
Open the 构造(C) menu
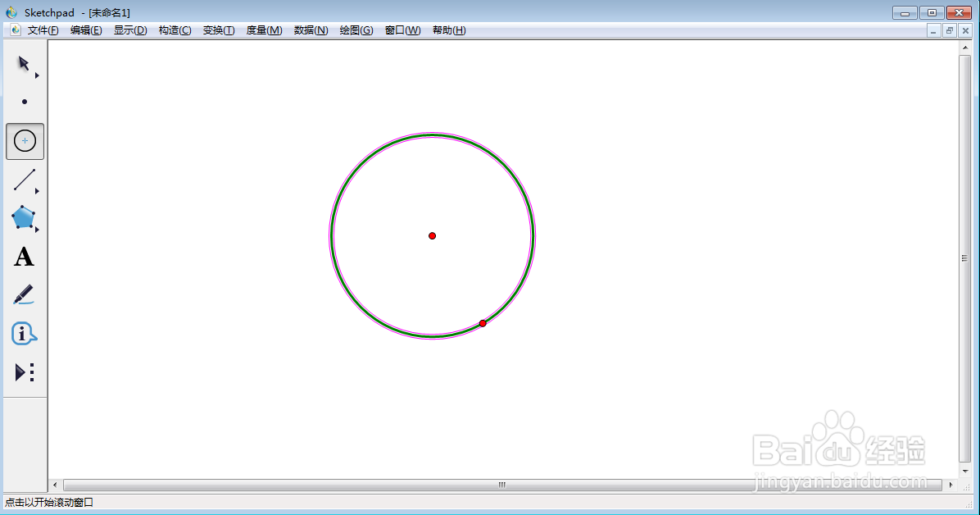coord(175,30)
